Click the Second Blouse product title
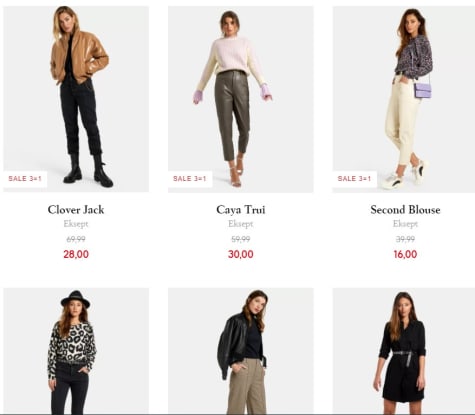Screen dimensions: 475x415 [x=405, y=210]
